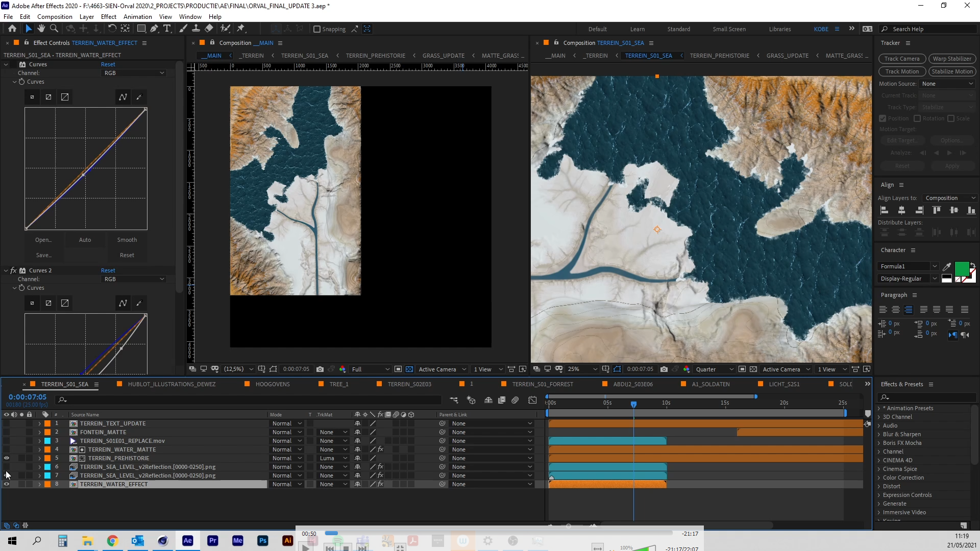The height and width of the screenshot is (551, 980).
Task: Open Channel dropdown of Curves 2 effect
Action: tap(134, 279)
